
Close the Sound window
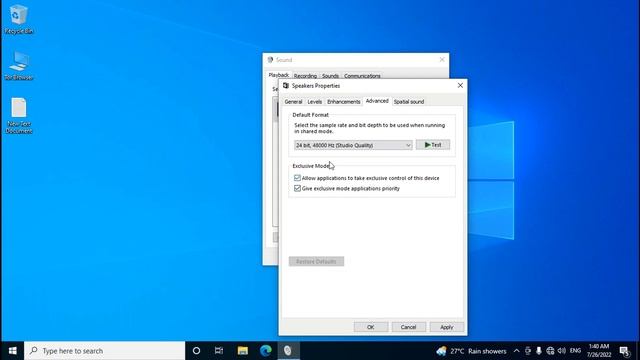click(x=442, y=60)
